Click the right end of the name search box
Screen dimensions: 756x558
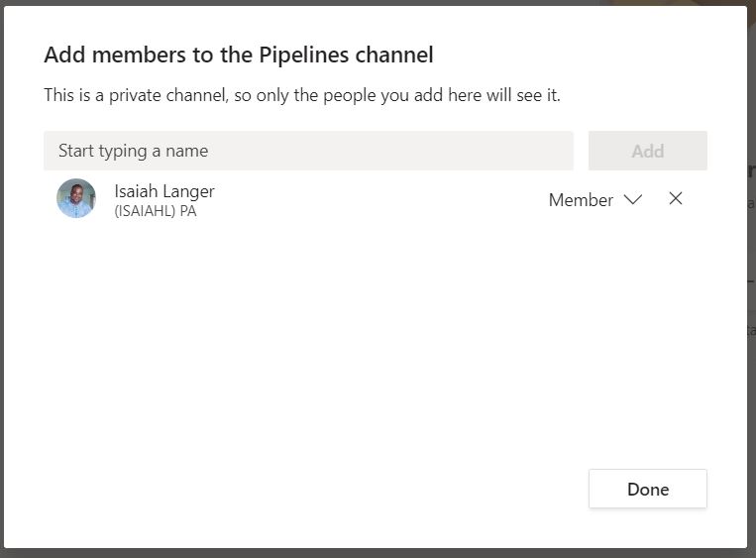(545, 151)
